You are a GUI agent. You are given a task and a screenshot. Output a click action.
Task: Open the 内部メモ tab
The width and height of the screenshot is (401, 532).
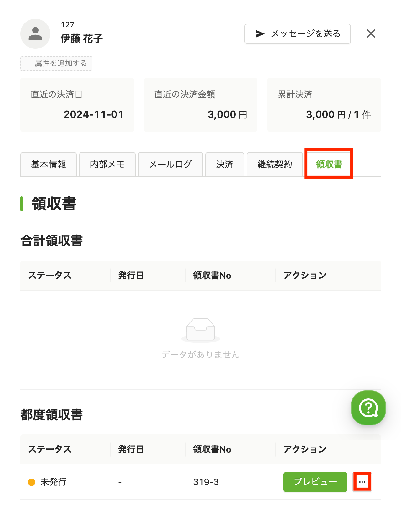[107, 165]
